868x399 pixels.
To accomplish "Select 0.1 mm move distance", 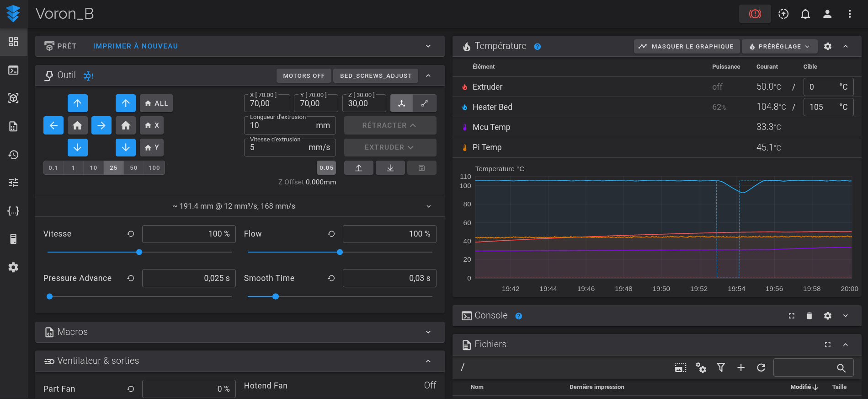I will click(x=53, y=168).
